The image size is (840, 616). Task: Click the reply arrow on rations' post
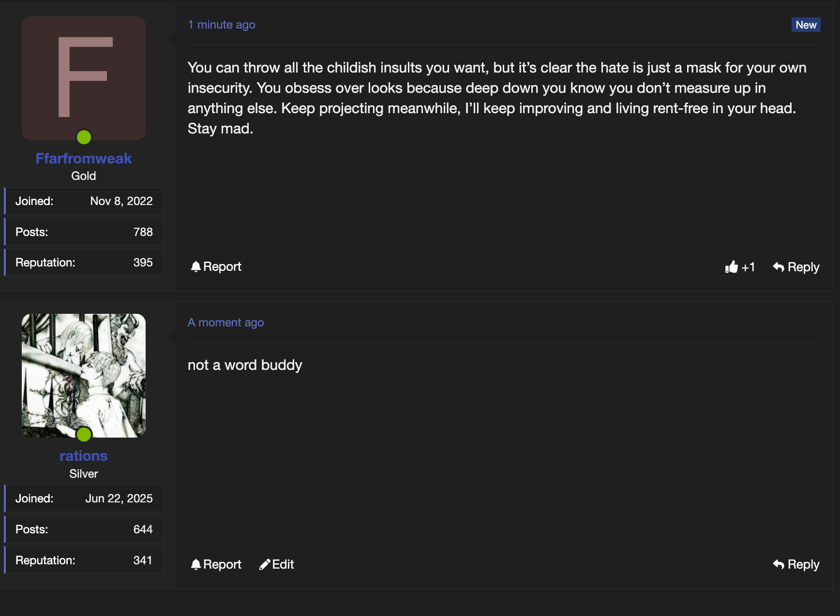(x=778, y=564)
